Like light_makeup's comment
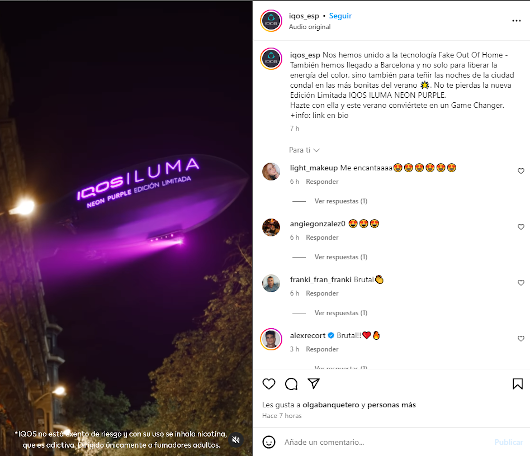Viewport: 530px width, 456px height. [x=521, y=171]
